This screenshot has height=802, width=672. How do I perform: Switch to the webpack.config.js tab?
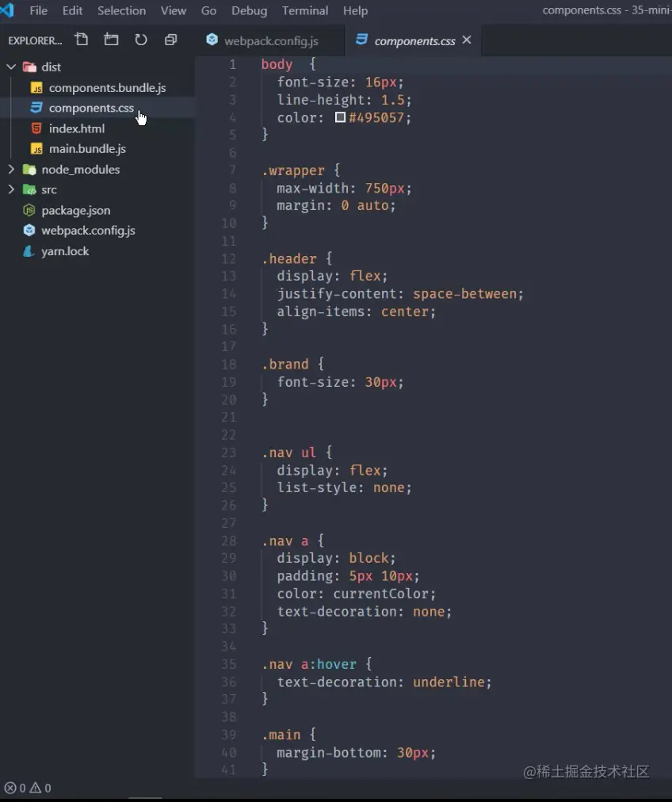point(270,40)
